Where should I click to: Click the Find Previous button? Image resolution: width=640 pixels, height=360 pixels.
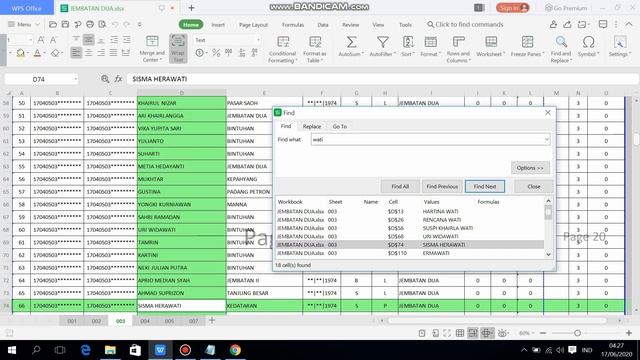click(442, 187)
